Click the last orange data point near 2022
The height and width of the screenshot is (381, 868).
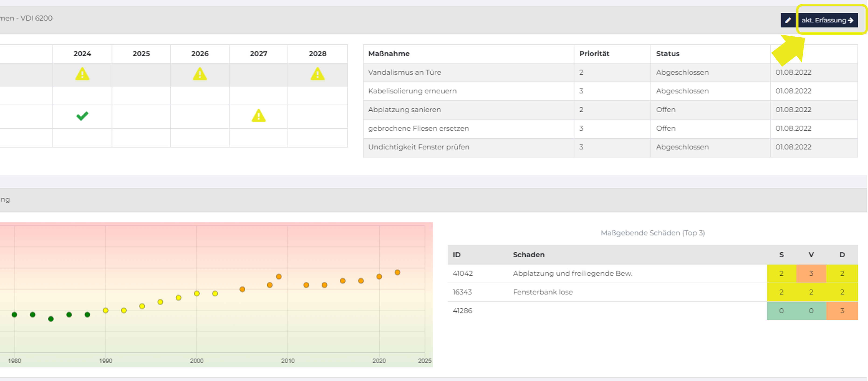pos(397,272)
